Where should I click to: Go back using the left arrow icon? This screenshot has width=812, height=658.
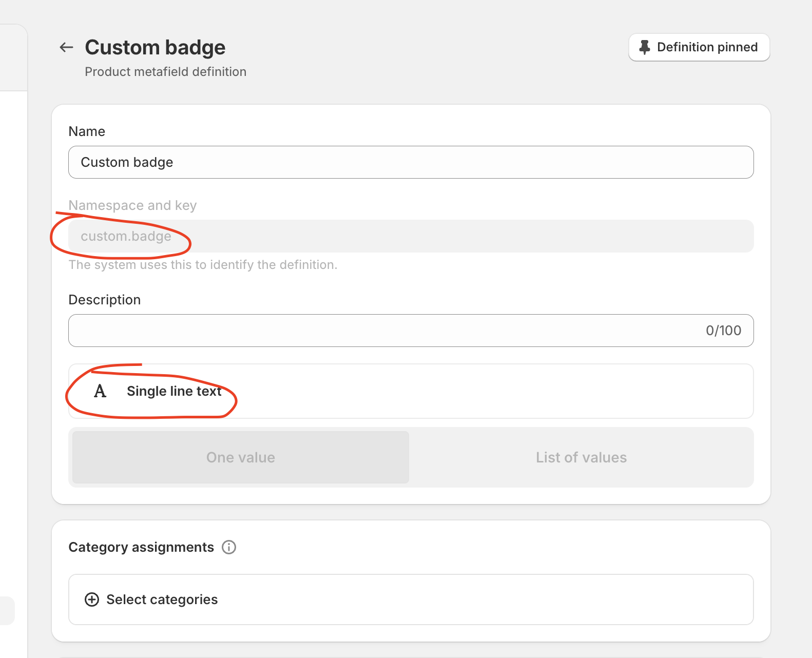click(66, 48)
